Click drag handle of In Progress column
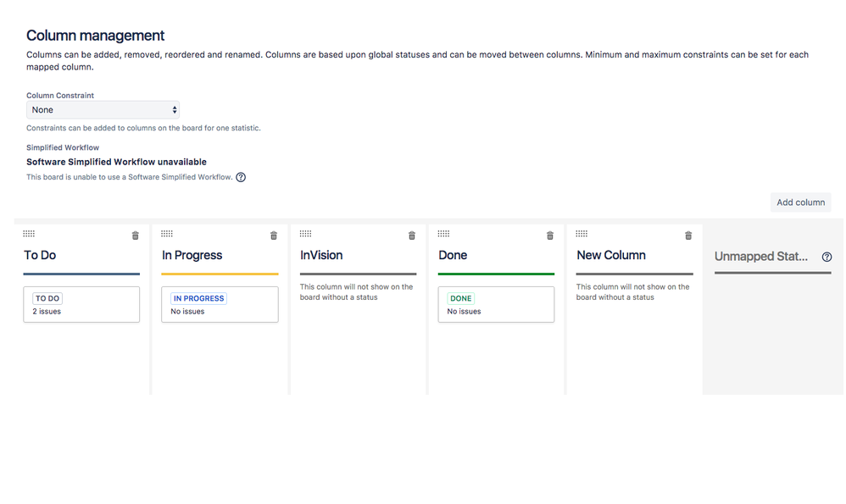 (167, 234)
